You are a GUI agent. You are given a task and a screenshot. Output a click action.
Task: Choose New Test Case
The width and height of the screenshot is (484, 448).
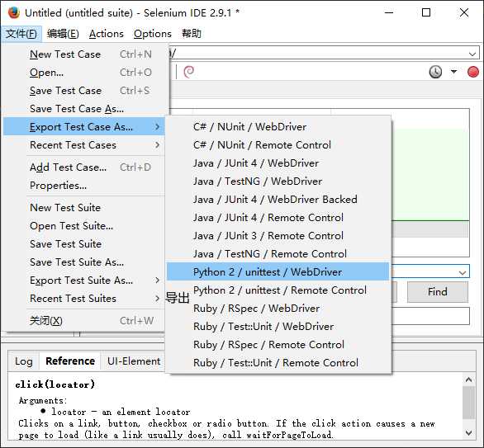point(84,54)
